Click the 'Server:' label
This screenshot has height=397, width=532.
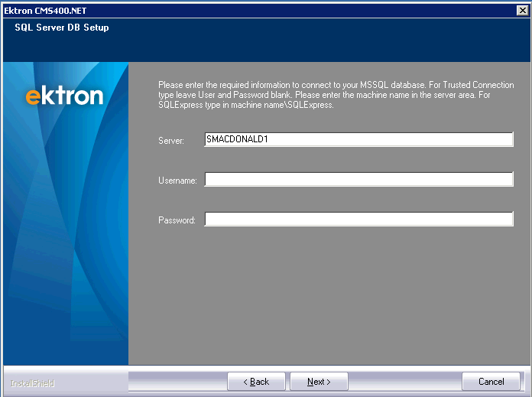coord(171,141)
